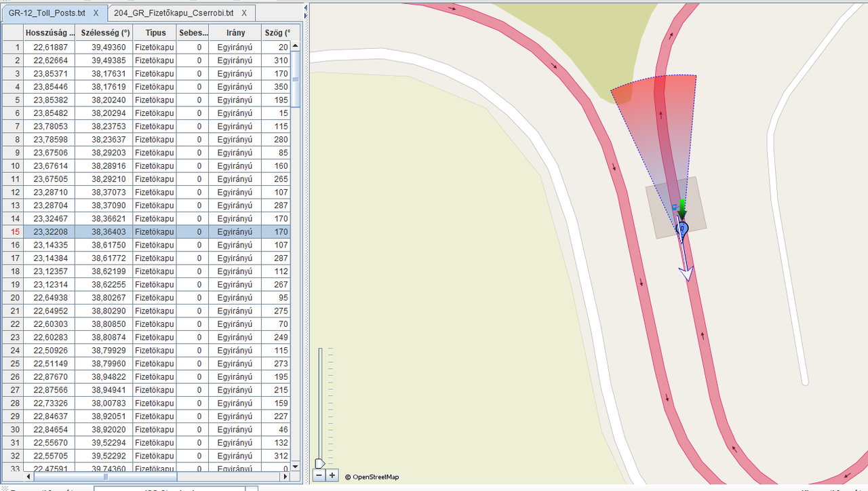Zoom out the map with minus button

(x=319, y=475)
